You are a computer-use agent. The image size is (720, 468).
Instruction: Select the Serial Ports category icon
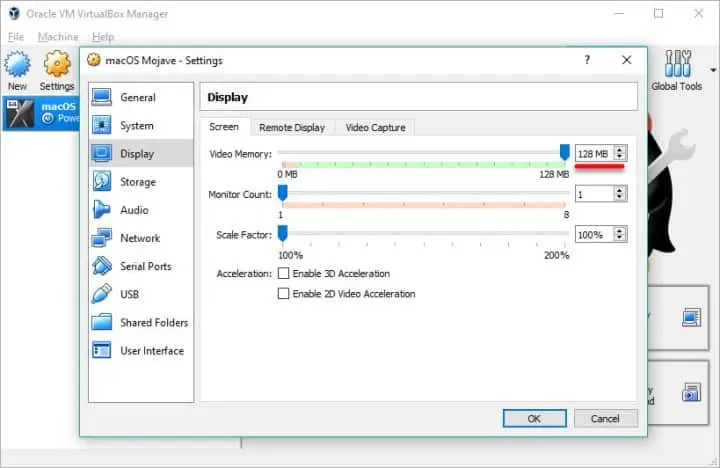click(101, 266)
